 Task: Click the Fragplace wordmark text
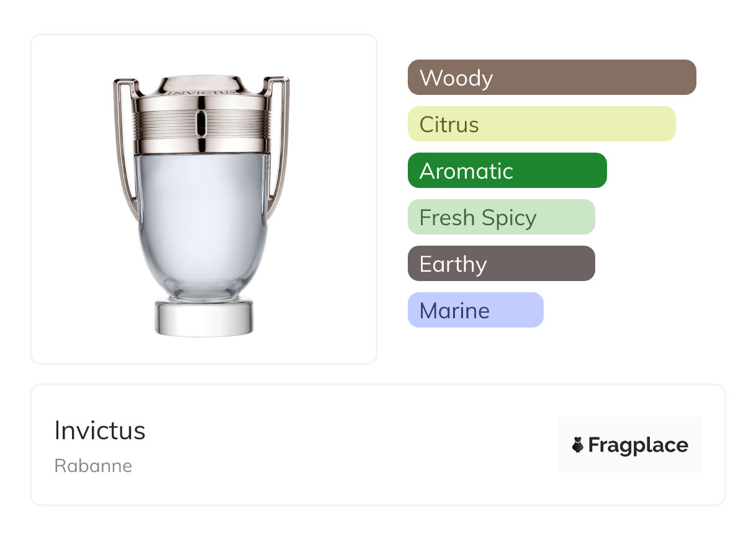tap(638, 445)
